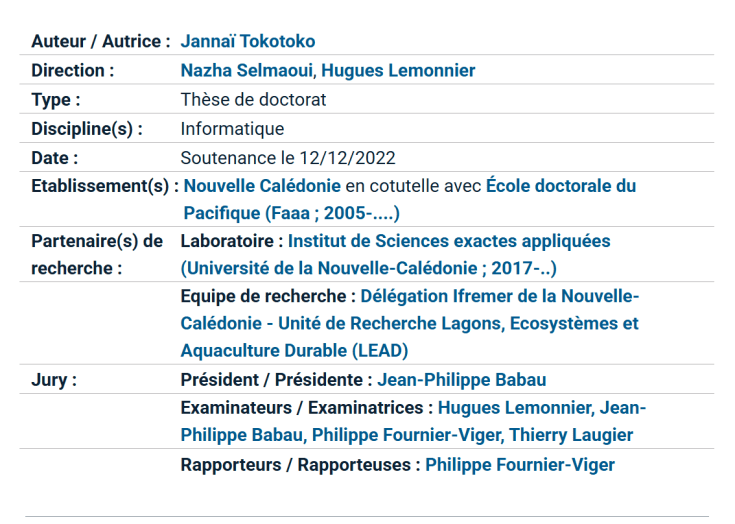Open Délégation Ifremer research team link
The height and width of the screenshot is (524, 735).
(499, 297)
